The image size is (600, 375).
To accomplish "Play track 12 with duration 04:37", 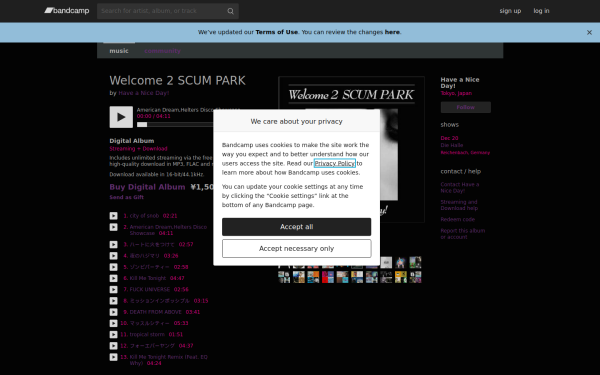I will [x=114, y=346].
